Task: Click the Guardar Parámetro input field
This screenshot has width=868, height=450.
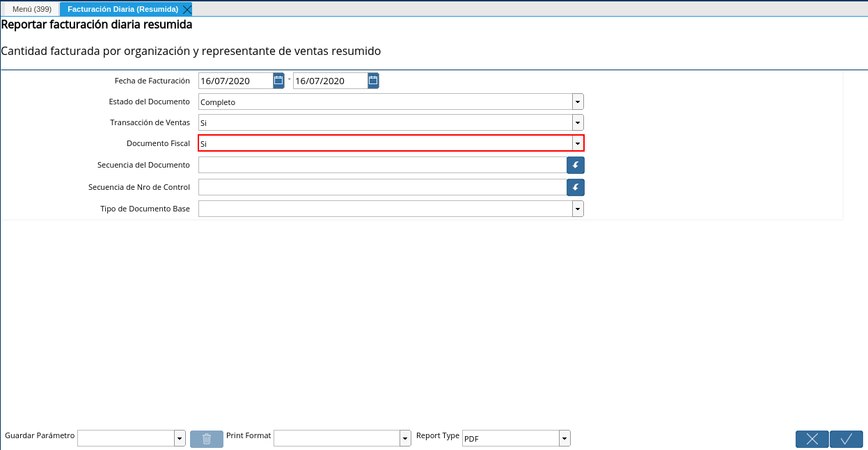Action: tap(125, 438)
